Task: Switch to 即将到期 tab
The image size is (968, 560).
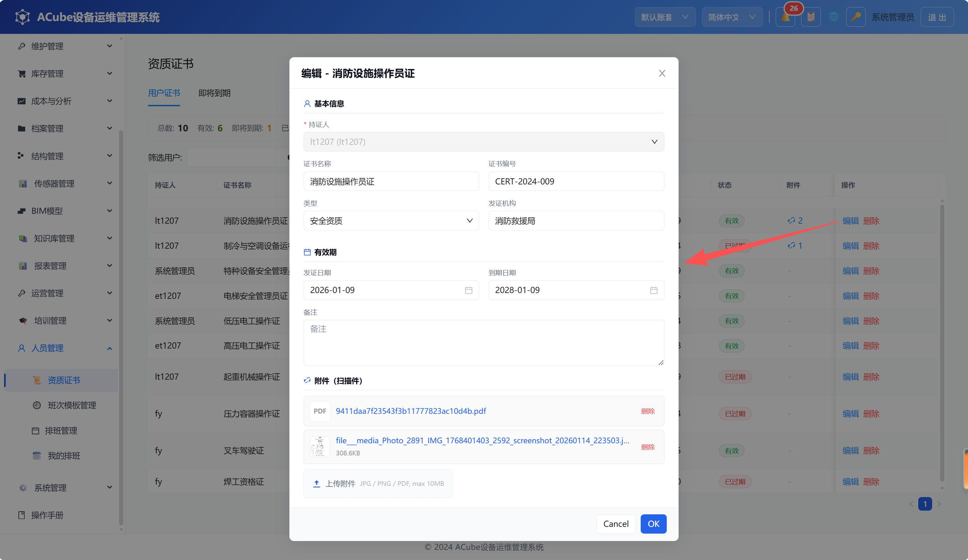Action: click(214, 93)
